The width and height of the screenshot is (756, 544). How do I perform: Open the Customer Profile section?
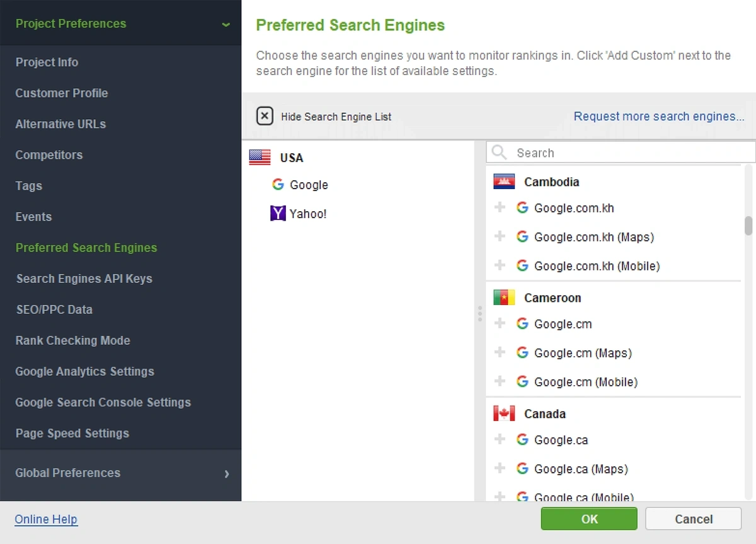tap(62, 93)
